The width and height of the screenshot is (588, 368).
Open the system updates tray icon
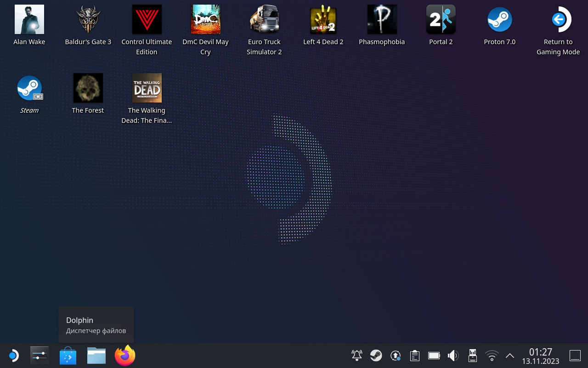pos(396,355)
